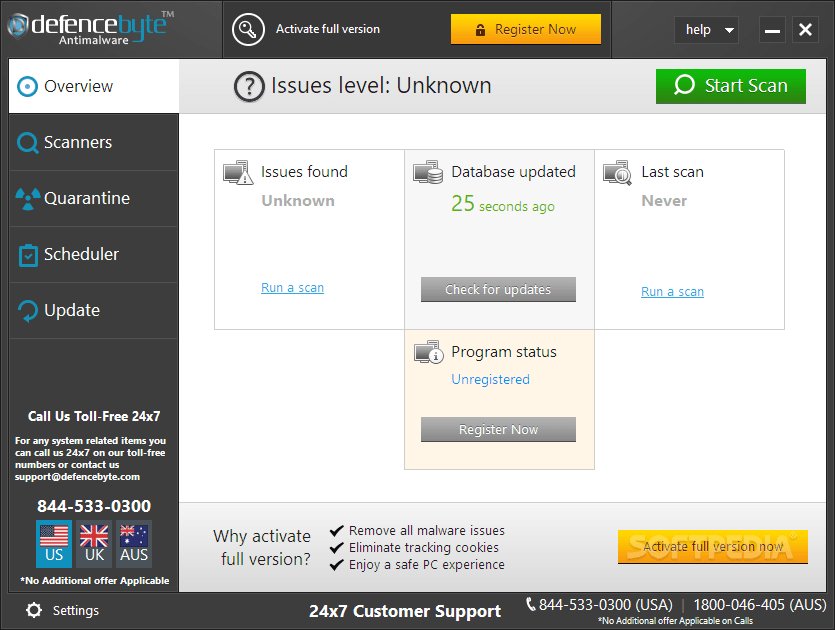Go to the Quarantine section
The height and width of the screenshot is (630, 835).
(x=94, y=199)
